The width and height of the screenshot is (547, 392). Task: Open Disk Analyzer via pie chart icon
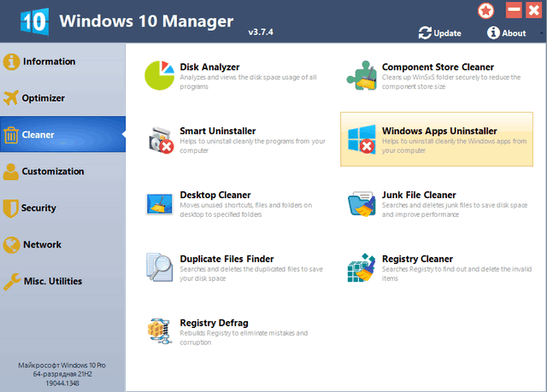[x=160, y=75]
